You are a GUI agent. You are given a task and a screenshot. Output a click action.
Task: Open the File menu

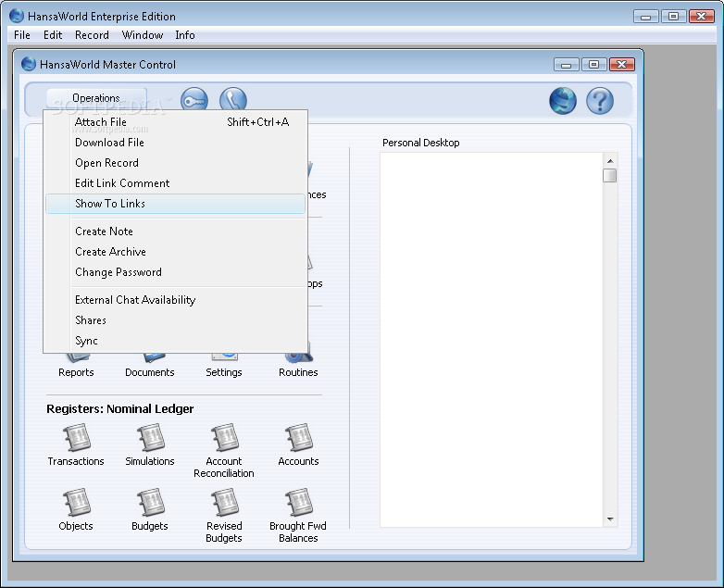pyautogui.click(x=22, y=35)
